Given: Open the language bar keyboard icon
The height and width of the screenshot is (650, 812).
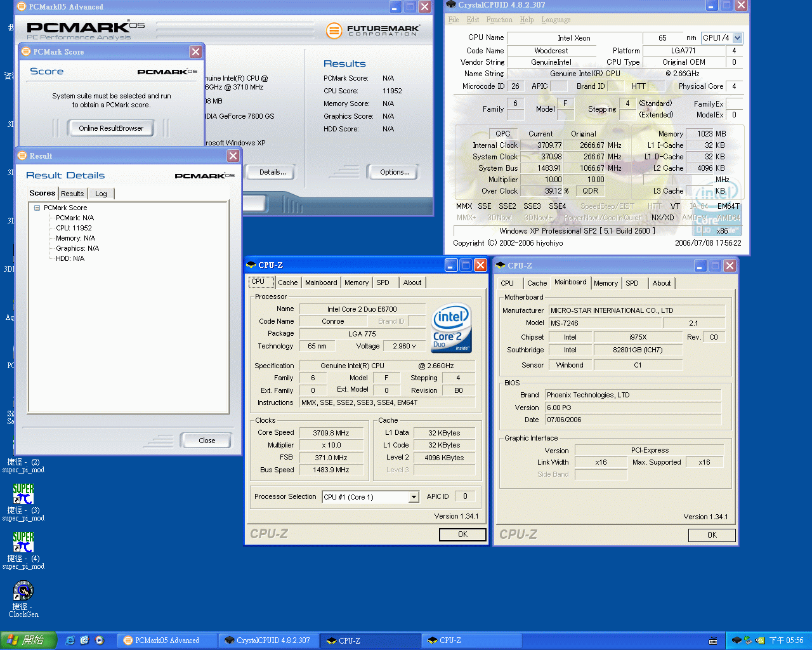Looking at the screenshot, I should pyautogui.click(x=713, y=640).
